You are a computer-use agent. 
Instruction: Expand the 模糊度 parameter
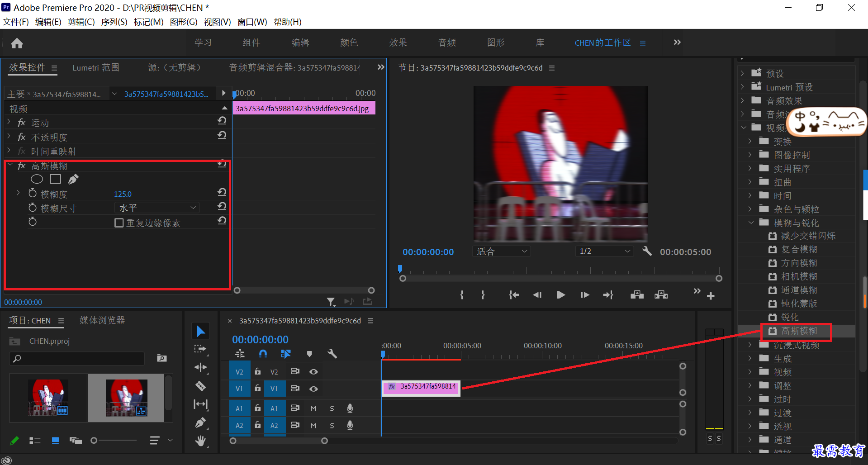(x=18, y=193)
